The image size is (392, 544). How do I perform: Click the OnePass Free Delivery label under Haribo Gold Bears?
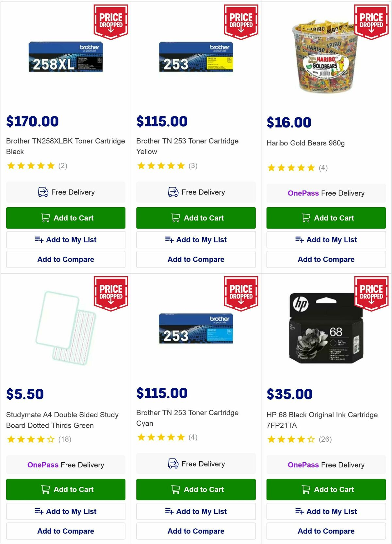pos(326,193)
